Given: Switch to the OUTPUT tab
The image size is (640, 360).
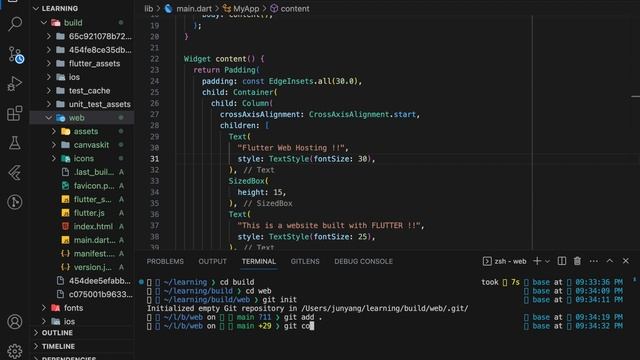Looking at the screenshot, I should click(x=212, y=261).
